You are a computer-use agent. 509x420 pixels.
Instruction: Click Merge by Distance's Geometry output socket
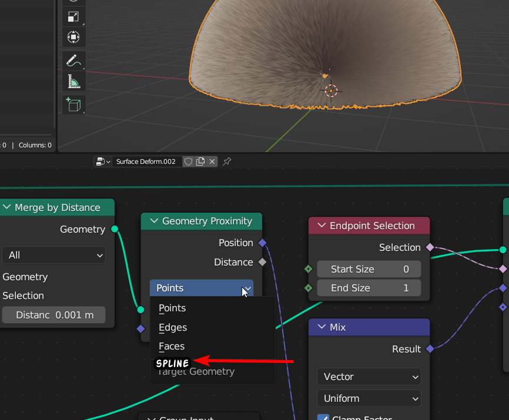[x=115, y=229]
